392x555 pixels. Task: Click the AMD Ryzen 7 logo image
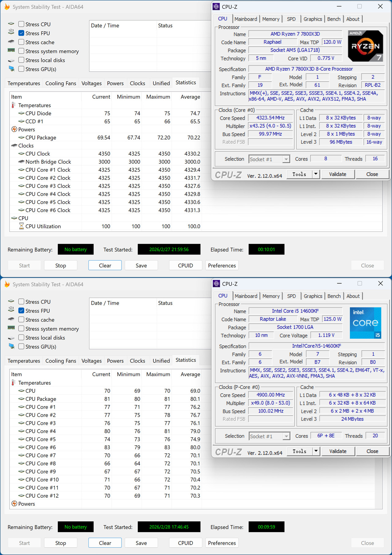coord(365,46)
